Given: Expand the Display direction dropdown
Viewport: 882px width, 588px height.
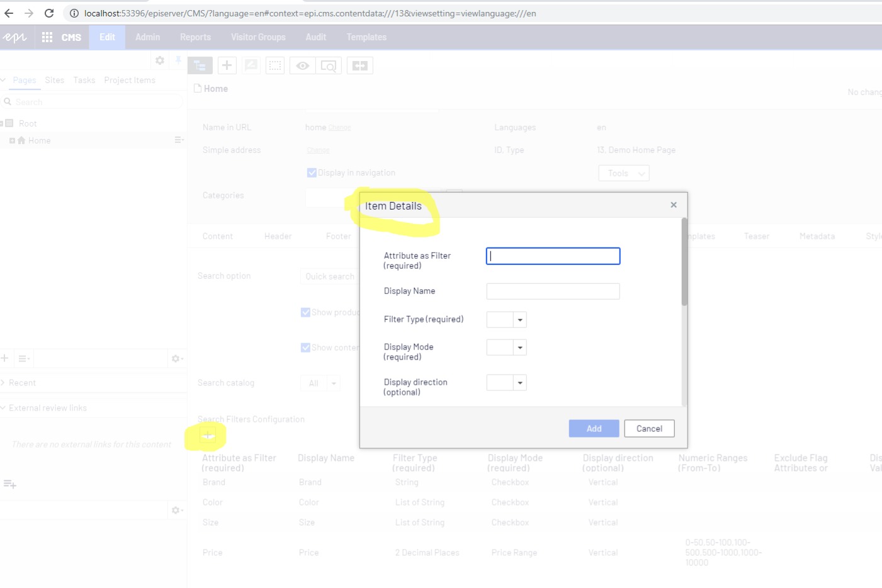Looking at the screenshot, I should 519,383.
